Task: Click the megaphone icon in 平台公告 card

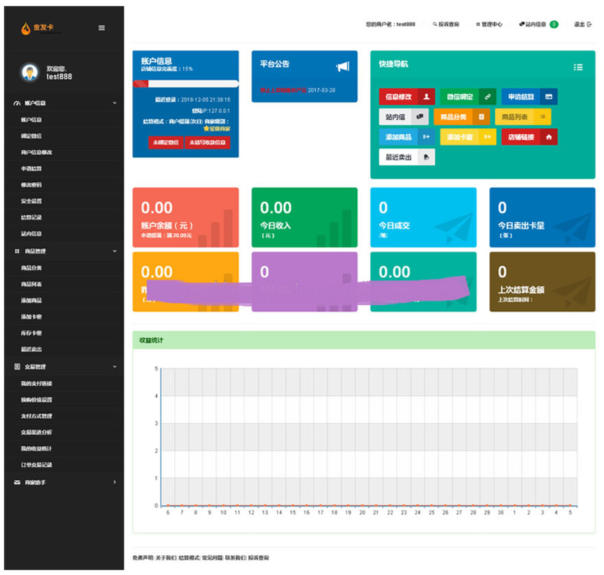Action: (342, 67)
